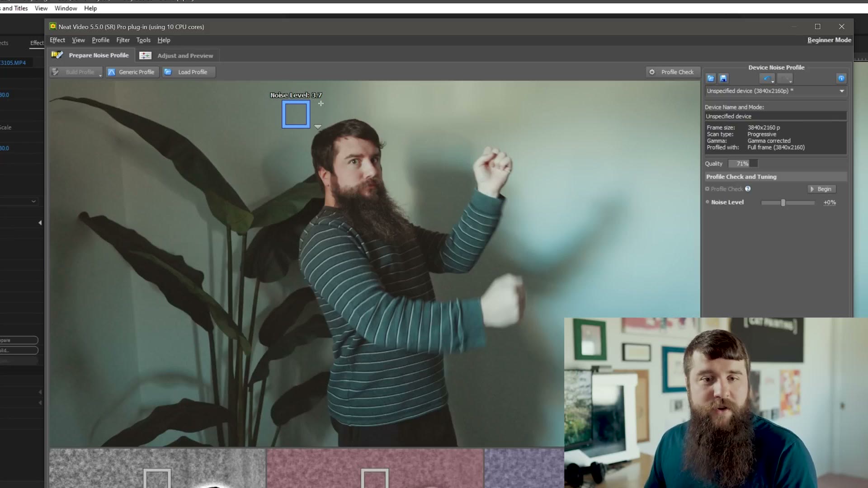Switch to Adjust and Preview tab
Image resolution: width=868 pixels, height=488 pixels.
(x=177, y=56)
